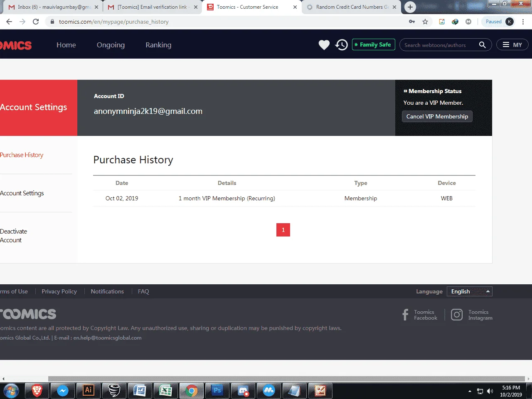This screenshot has width=532, height=399.
Task: Switch to Toomics Email verification tab
Action: click(x=152, y=7)
